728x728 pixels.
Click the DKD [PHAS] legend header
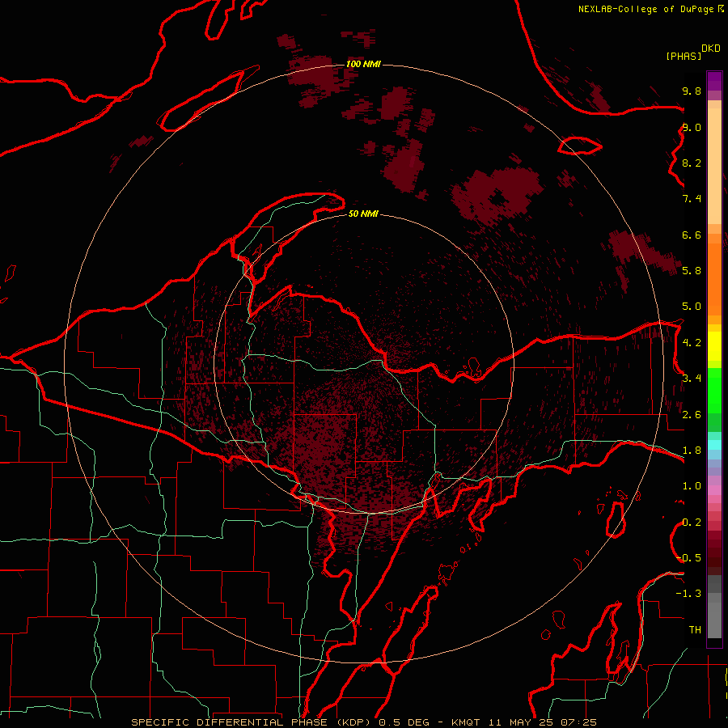click(x=692, y=53)
